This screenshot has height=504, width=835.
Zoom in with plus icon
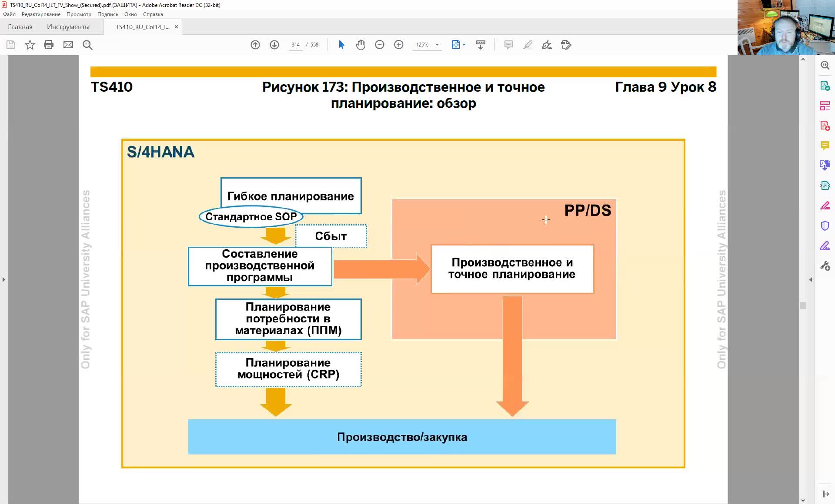coord(399,45)
